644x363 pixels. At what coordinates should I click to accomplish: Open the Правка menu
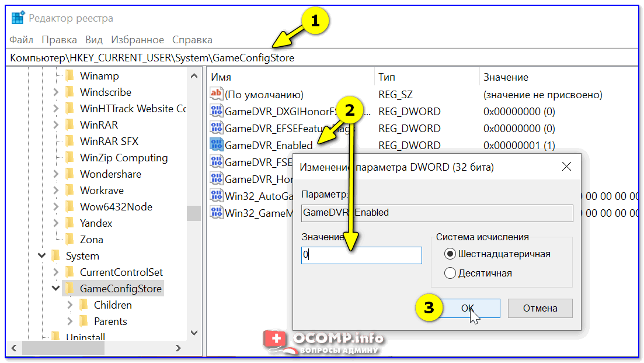point(59,40)
